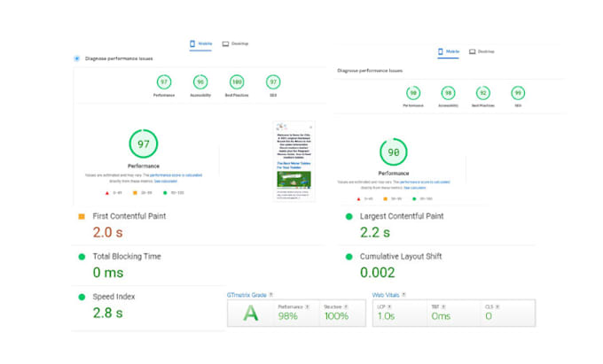Click the '2.8 s' value
The width and height of the screenshot is (603, 364).
click(107, 313)
